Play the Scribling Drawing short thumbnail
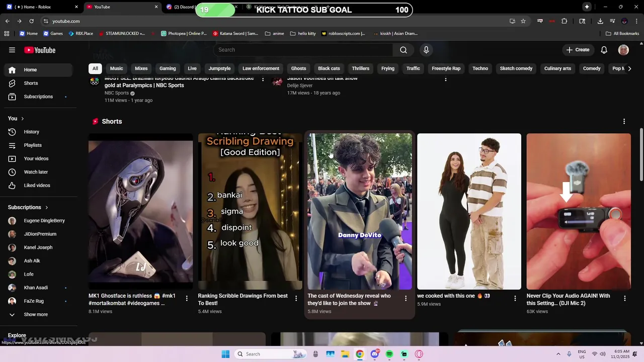The width and height of the screenshot is (644, 362). (x=250, y=211)
